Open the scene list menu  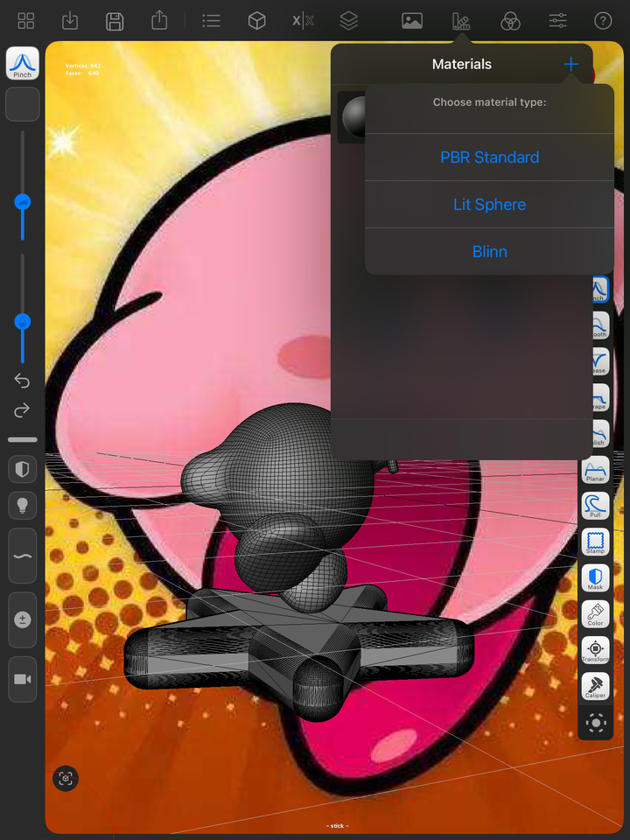(x=211, y=21)
